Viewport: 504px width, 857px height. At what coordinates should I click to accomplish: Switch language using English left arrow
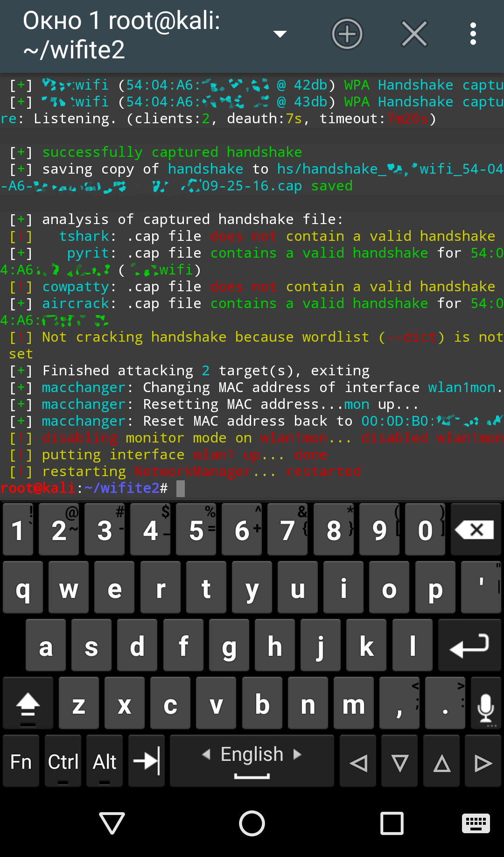[x=206, y=754]
